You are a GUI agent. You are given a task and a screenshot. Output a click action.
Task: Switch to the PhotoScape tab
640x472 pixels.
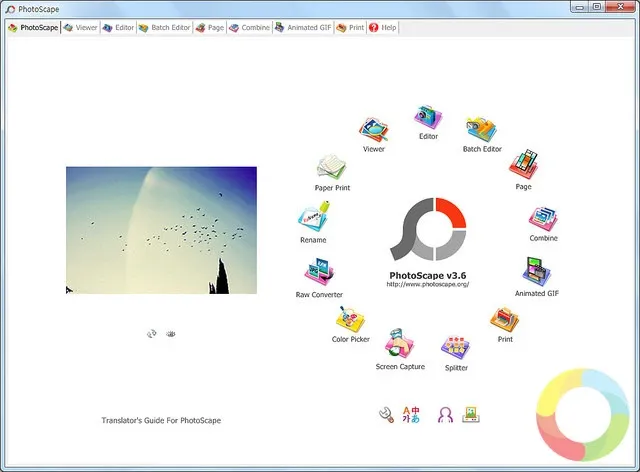(33, 28)
